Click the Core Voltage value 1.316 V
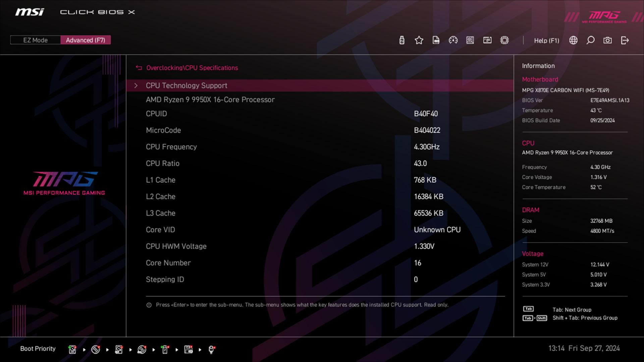The width and height of the screenshot is (644, 362). [x=598, y=177]
